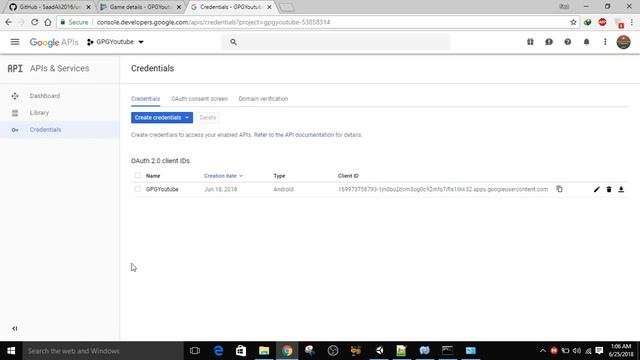Viewport: 640px width, 360px height.
Task: Click the Google APIs logo
Action: coord(54,42)
